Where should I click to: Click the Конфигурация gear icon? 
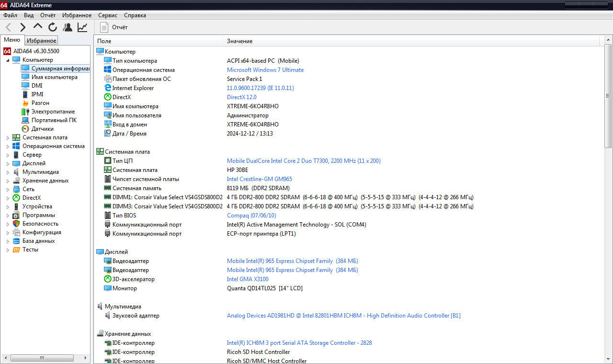16,232
